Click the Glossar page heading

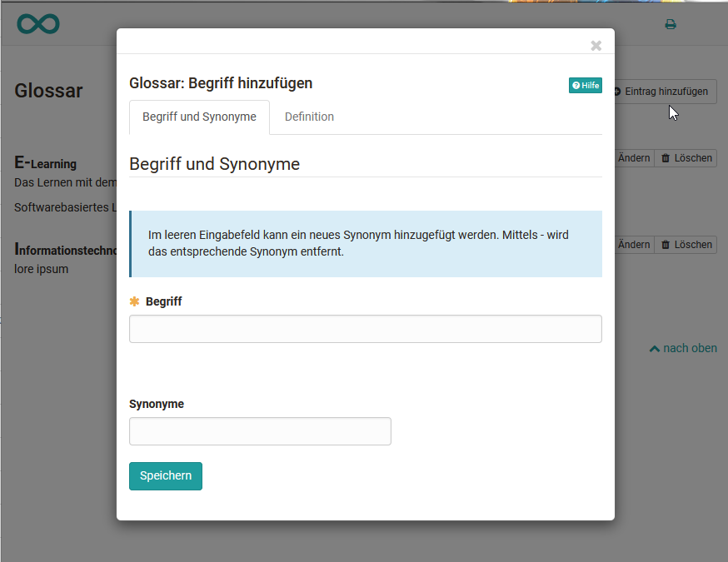[48, 91]
